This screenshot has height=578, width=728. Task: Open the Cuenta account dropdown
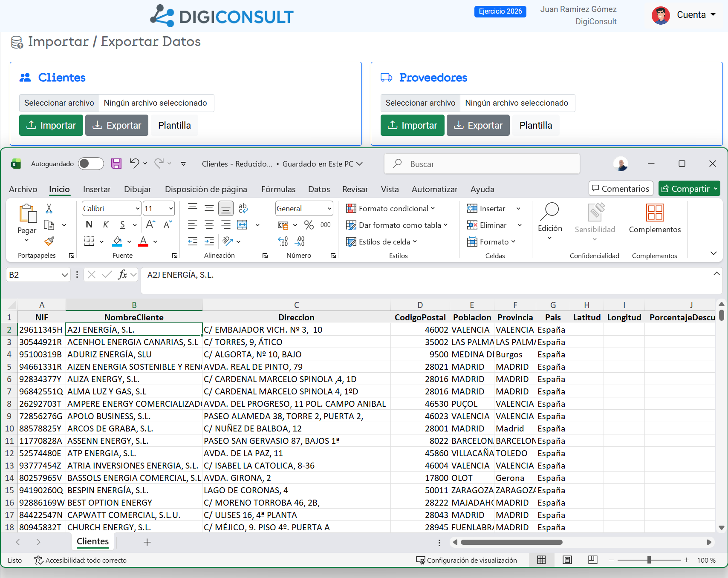696,15
